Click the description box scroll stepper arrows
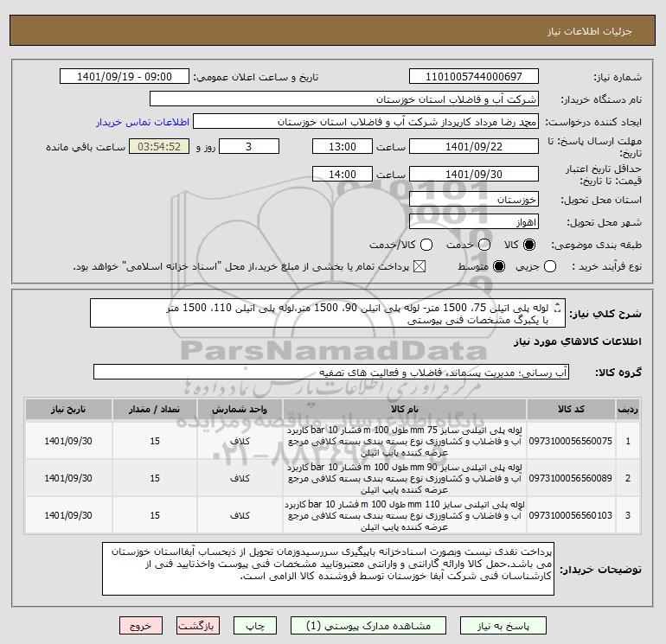Screen dimensions: 666x644 558,309
